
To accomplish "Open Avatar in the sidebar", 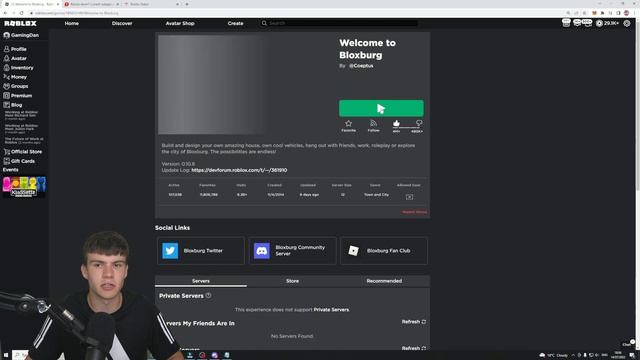I will coord(15,58).
